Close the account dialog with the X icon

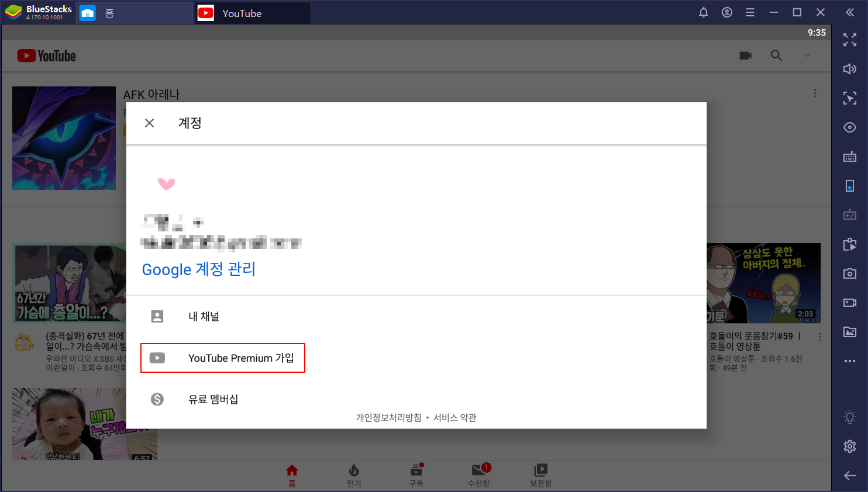pyautogui.click(x=150, y=123)
